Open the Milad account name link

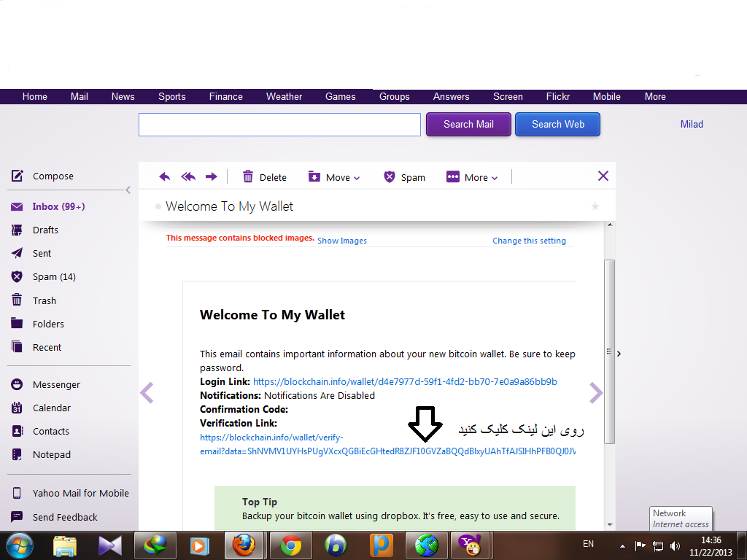tap(692, 124)
